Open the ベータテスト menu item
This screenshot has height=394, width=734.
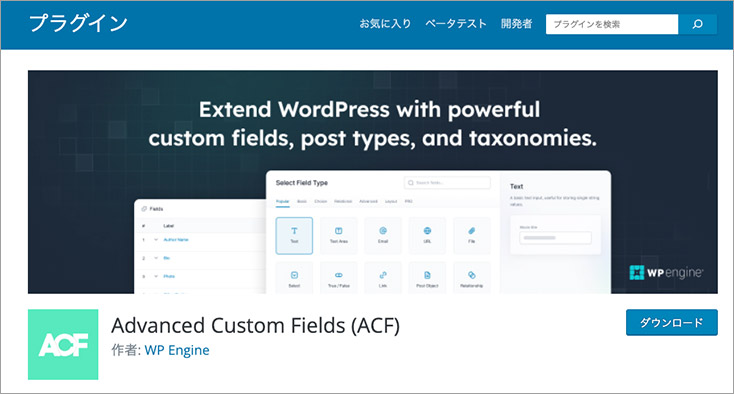coord(455,23)
